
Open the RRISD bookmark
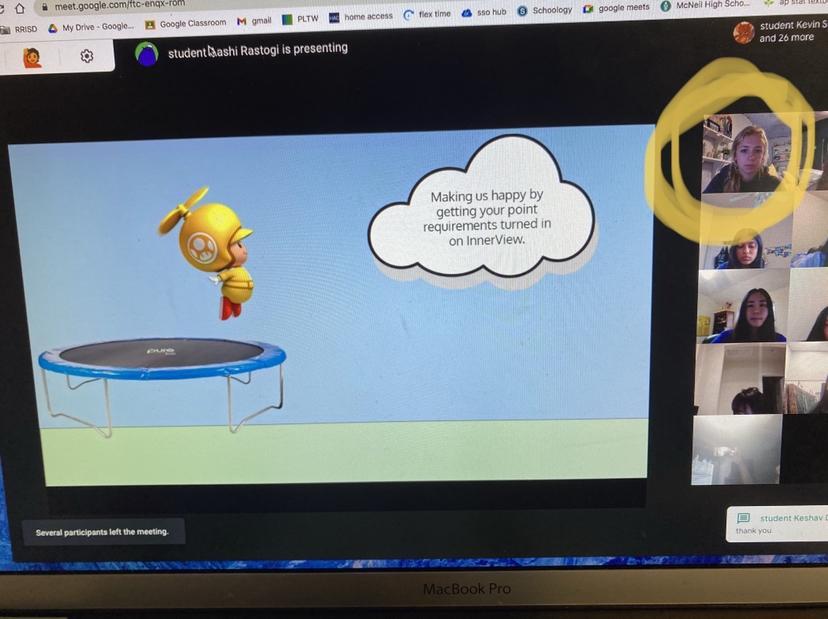(x=19, y=29)
